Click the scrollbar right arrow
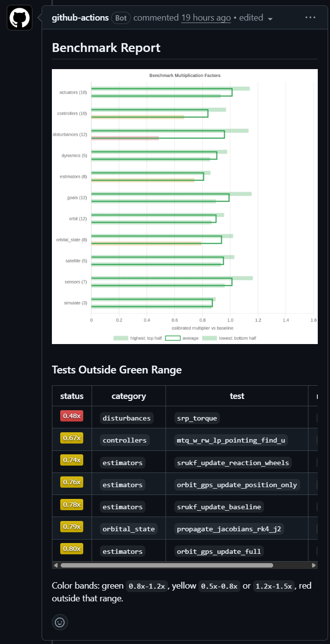 [x=314, y=565]
